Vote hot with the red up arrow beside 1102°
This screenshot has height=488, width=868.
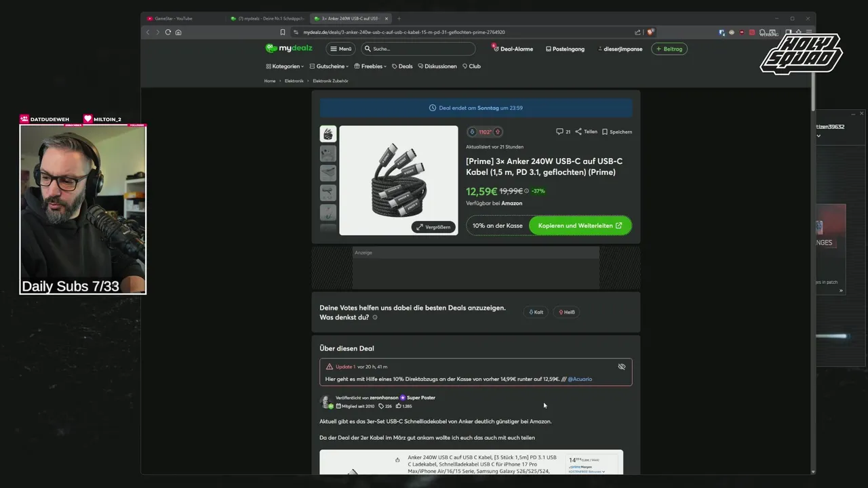[498, 132]
